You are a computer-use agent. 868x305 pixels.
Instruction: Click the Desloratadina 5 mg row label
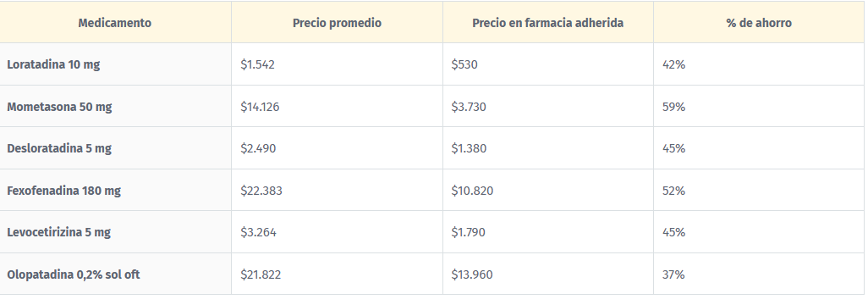[59, 148]
